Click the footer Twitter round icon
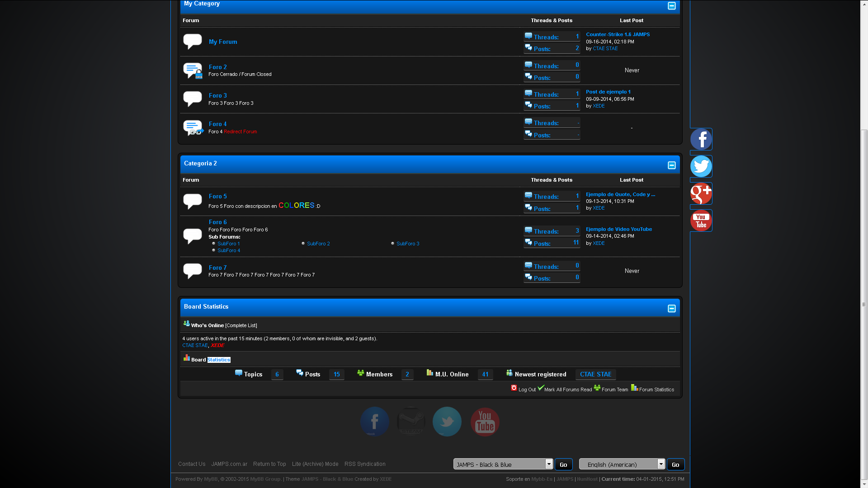 point(447,421)
